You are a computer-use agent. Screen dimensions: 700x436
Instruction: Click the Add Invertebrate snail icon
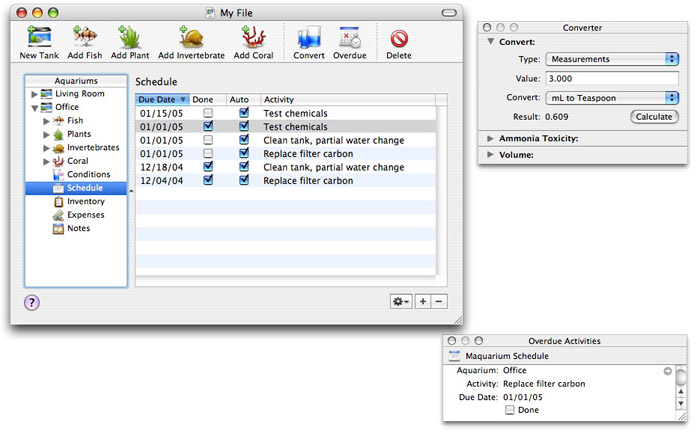pyautogui.click(x=192, y=38)
